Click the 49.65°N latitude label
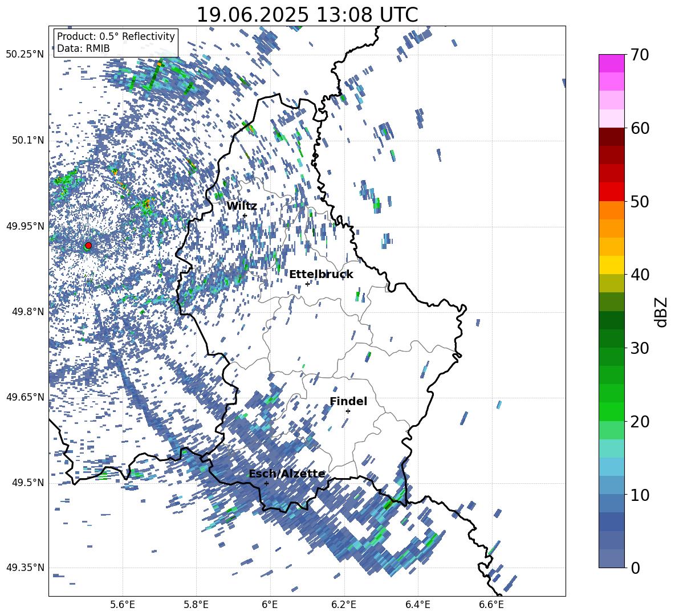Image resolution: width=675 pixels, height=616 pixels. pos(25,397)
